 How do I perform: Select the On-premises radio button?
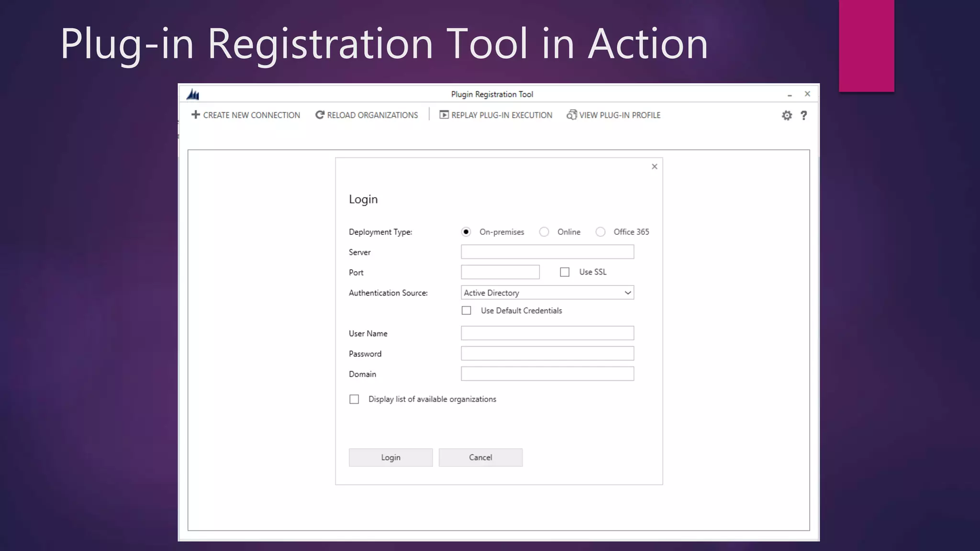coord(466,232)
